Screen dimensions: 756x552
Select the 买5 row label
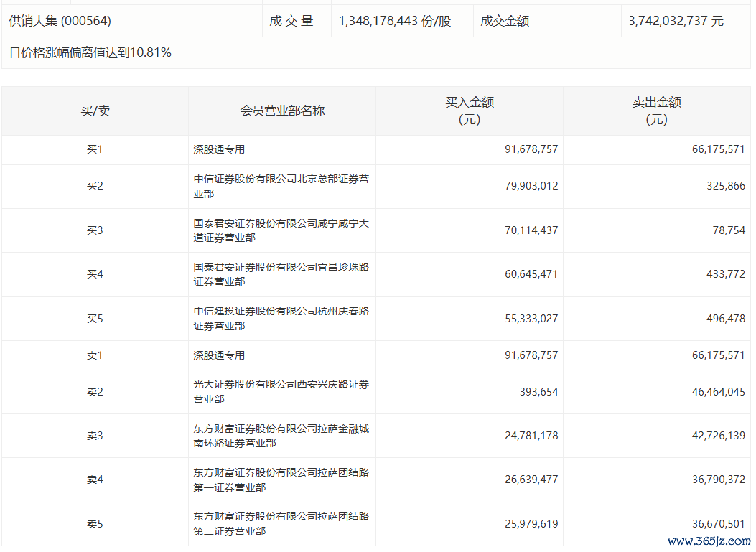click(x=95, y=319)
